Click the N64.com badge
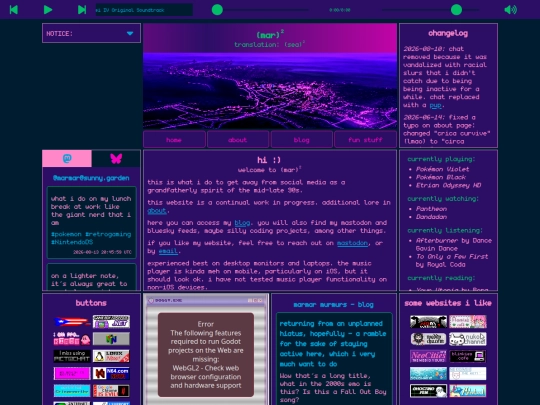 [111, 373]
